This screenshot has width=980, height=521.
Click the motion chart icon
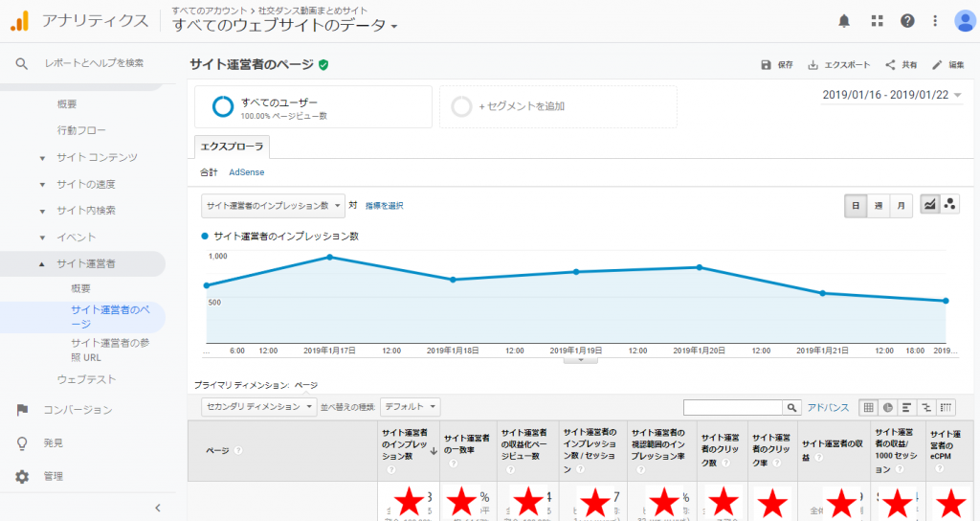[x=949, y=205]
